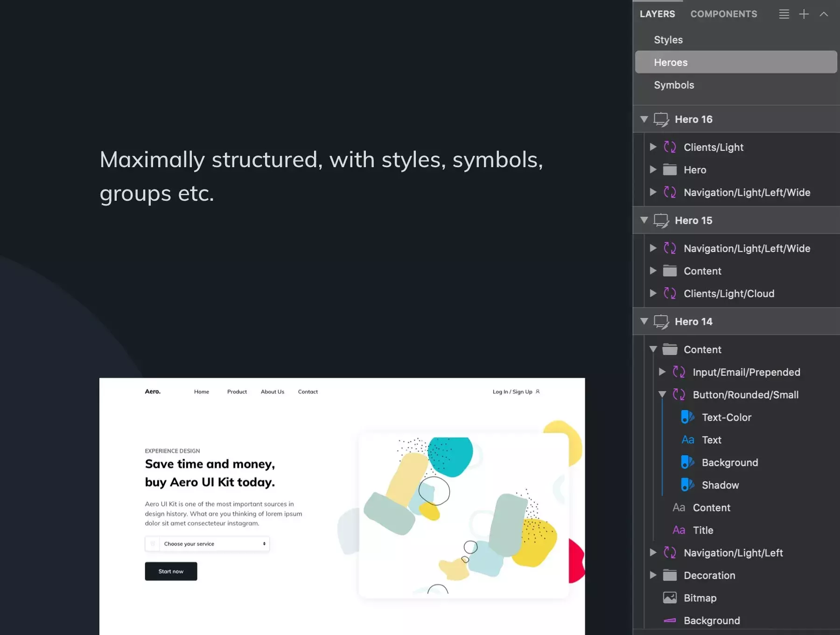Screen dimensions: 840x635
Task: Click the About Us link in preview
Action: (x=273, y=392)
